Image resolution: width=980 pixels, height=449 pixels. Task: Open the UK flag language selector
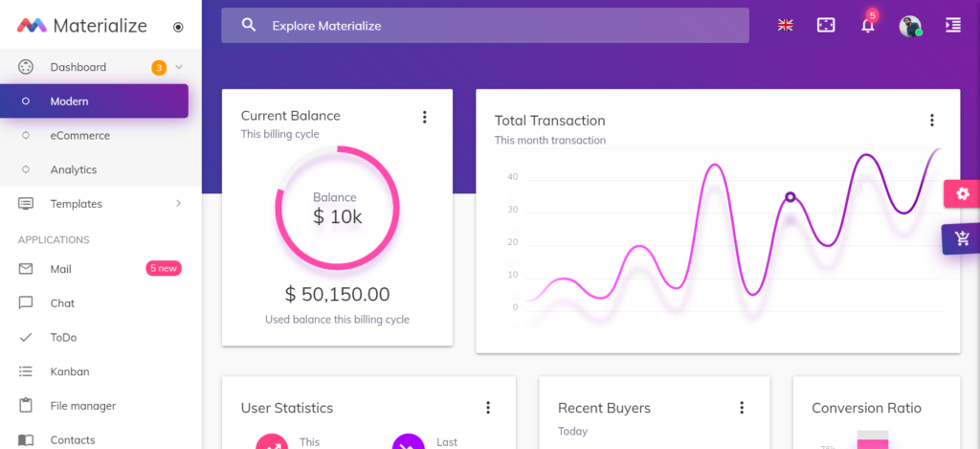[785, 25]
